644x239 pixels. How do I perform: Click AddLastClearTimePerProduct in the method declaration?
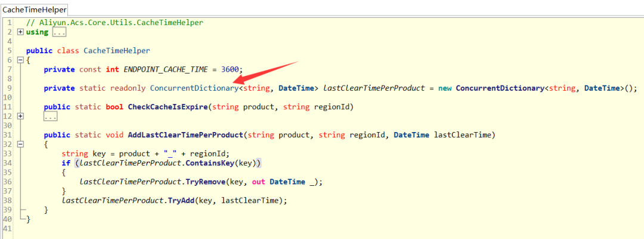186,135
